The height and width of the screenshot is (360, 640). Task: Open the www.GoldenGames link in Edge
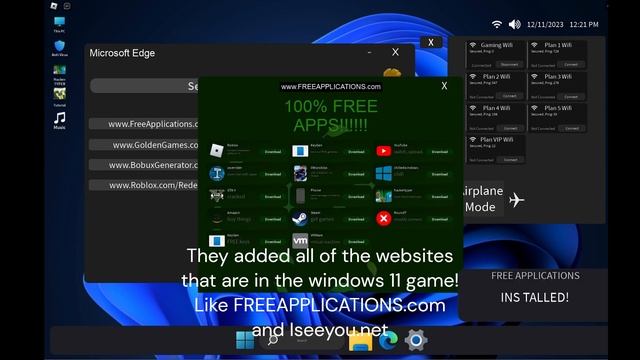point(144,145)
